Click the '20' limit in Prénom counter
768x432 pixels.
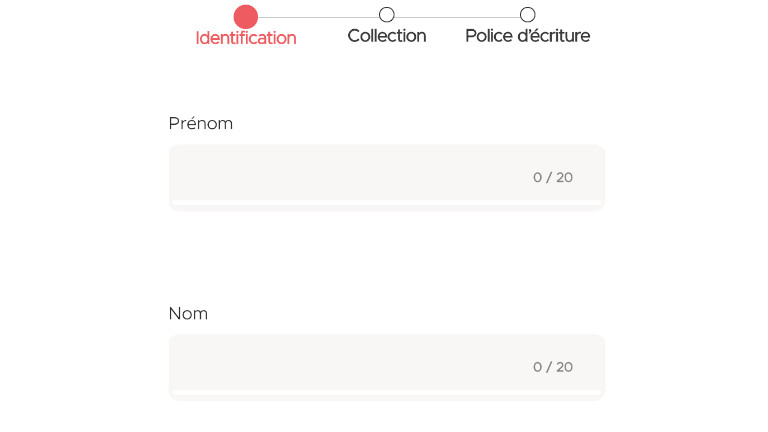(565, 177)
